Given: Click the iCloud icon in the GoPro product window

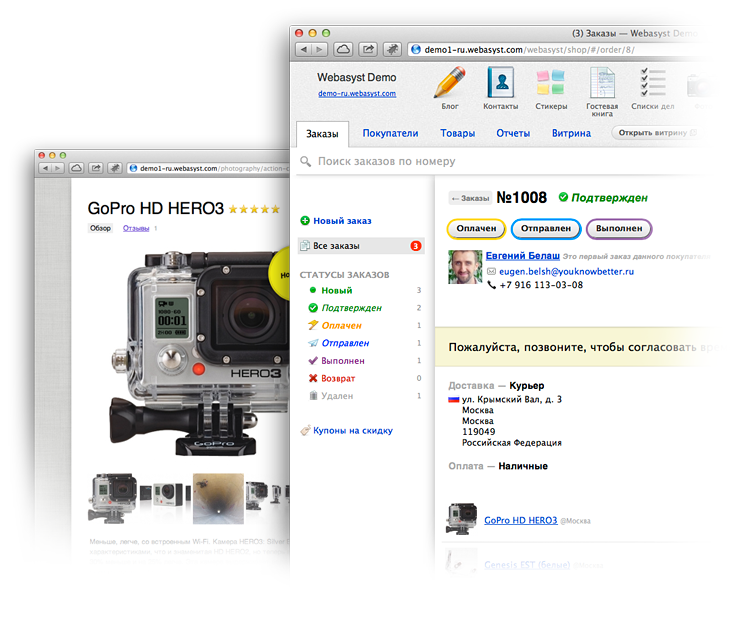Looking at the screenshot, I should [x=76, y=168].
